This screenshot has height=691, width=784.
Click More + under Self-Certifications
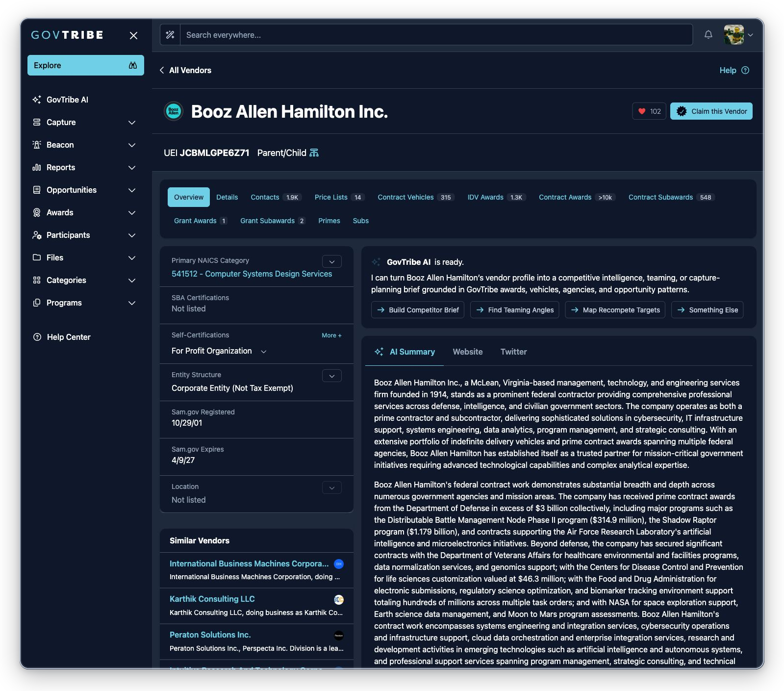click(x=331, y=335)
